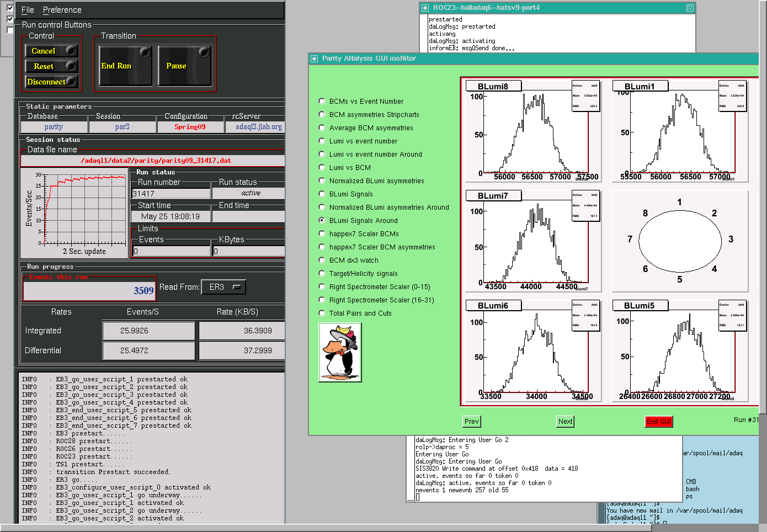Click the Differential Rate value 37.2999
This screenshot has height=532, width=767.
242,350
